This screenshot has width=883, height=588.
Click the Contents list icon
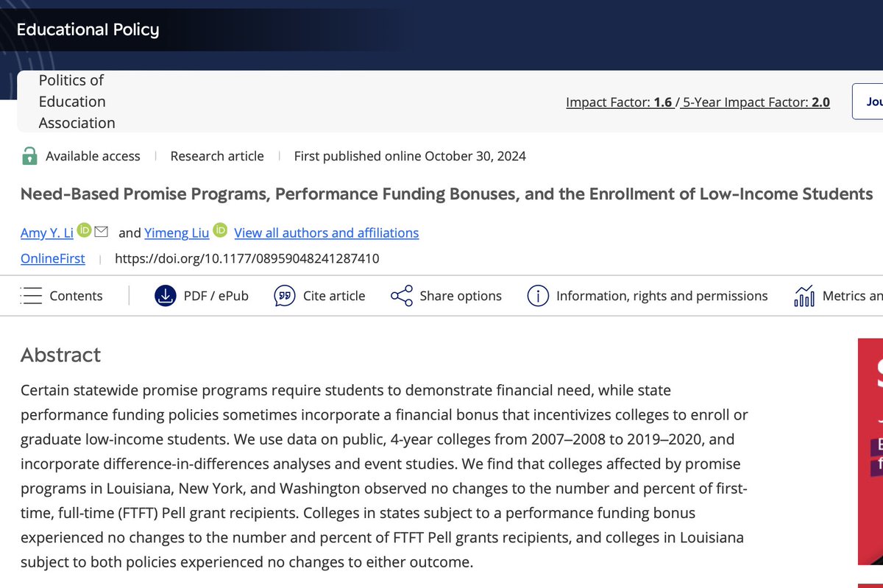click(x=31, y=296)
